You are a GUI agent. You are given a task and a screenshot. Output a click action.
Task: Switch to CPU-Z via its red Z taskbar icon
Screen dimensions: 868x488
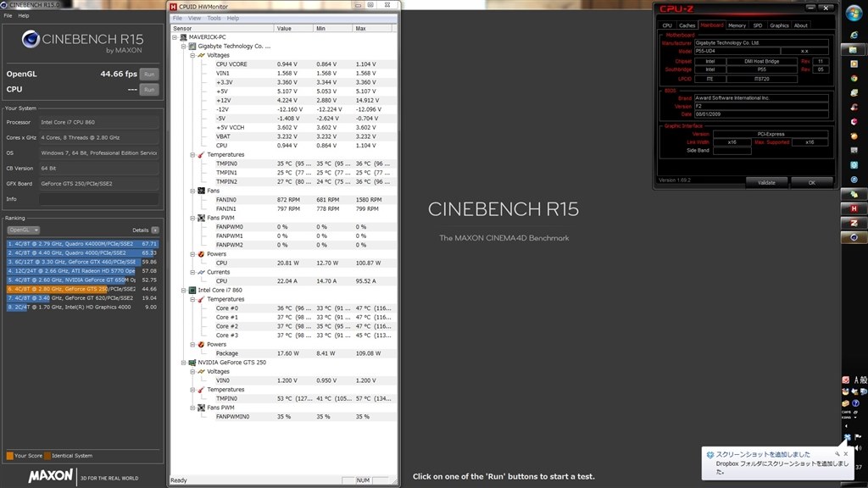coord(854,223)
